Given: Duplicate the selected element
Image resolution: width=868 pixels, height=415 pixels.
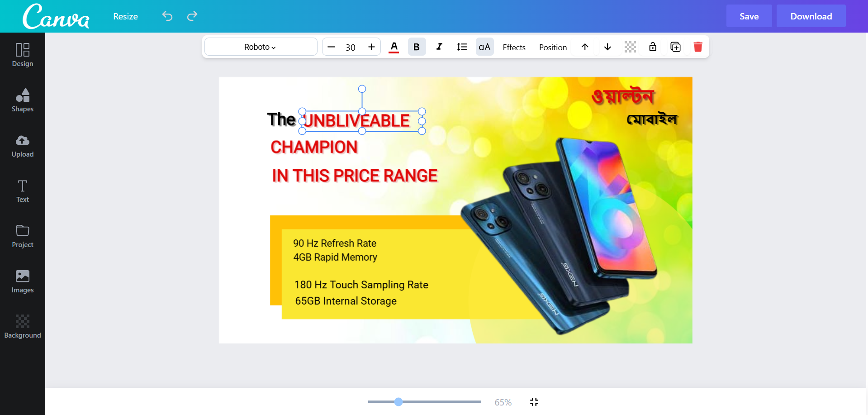Looking at the screenshot, I should click(x=675, y=47).
